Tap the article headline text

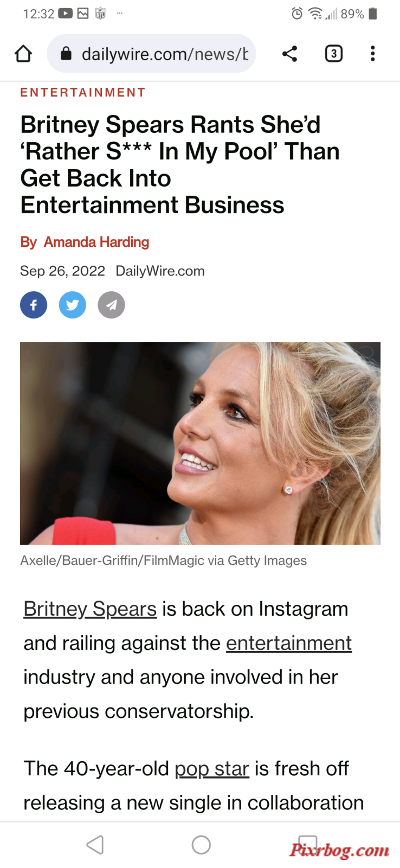click(x=180, y=165)
